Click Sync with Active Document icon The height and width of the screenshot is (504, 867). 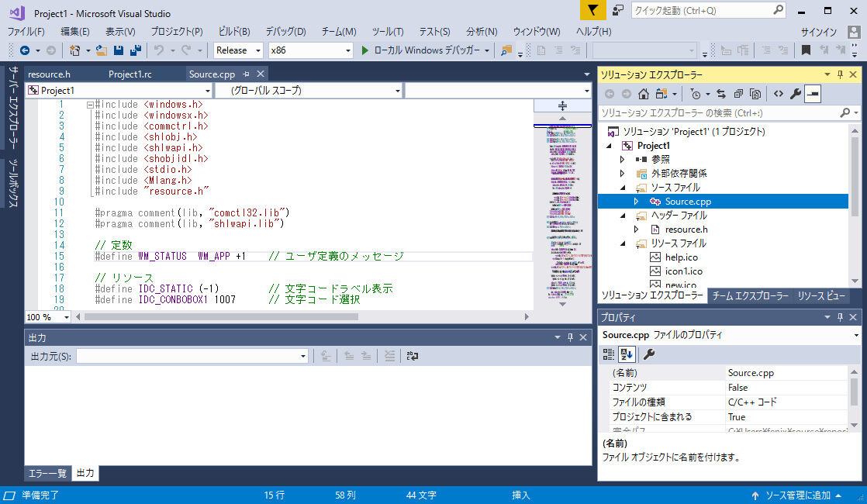tap(721, 94)
